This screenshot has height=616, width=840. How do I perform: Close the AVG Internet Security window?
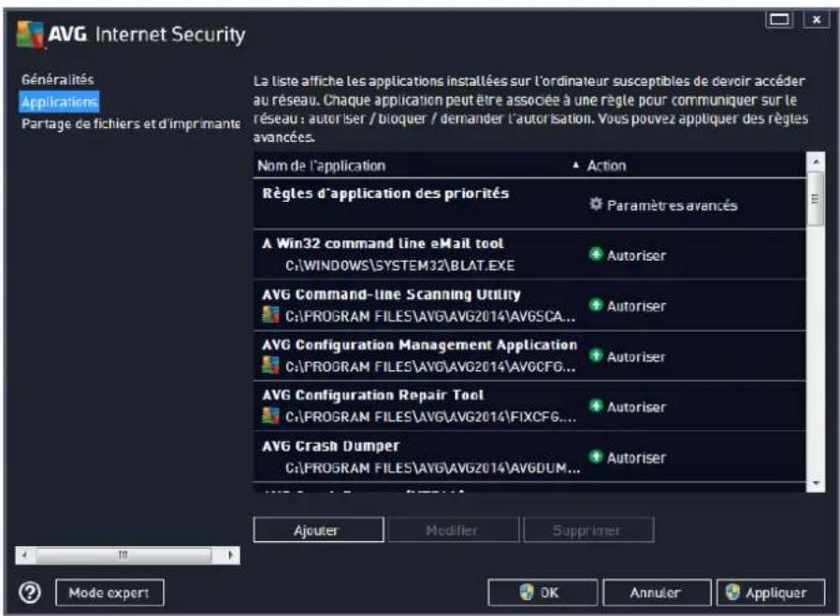pos(816,20)
